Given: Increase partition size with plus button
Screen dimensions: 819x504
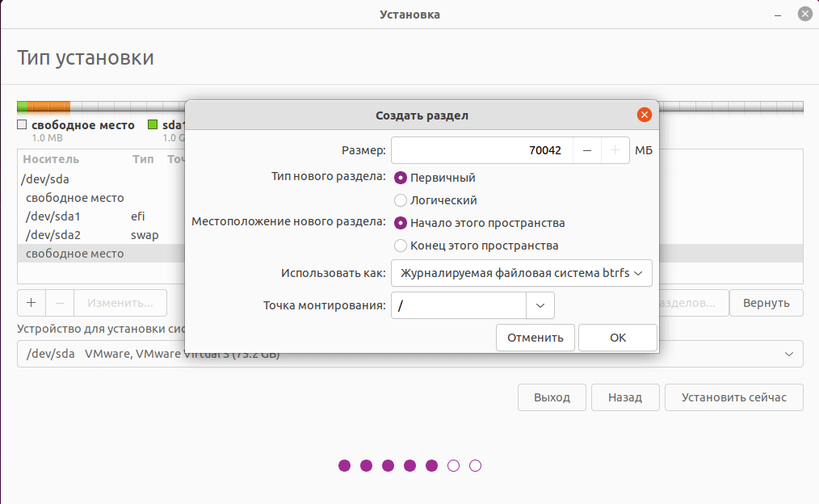Looking at the screenshot, I should tap(615, 150).
